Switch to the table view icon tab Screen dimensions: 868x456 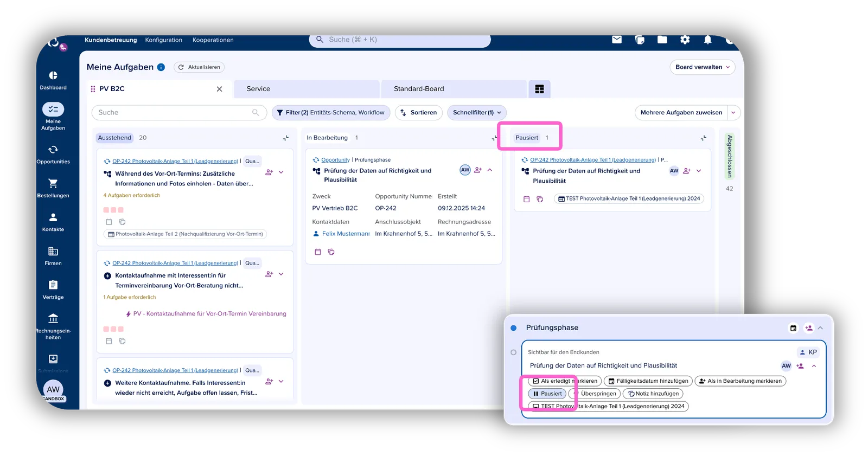539,89
